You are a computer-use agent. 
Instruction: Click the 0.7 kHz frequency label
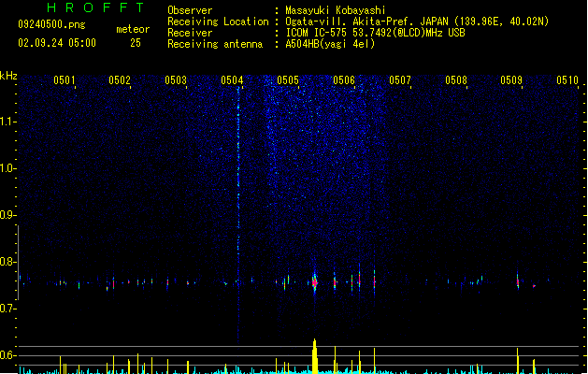click(x=7, y=309)
